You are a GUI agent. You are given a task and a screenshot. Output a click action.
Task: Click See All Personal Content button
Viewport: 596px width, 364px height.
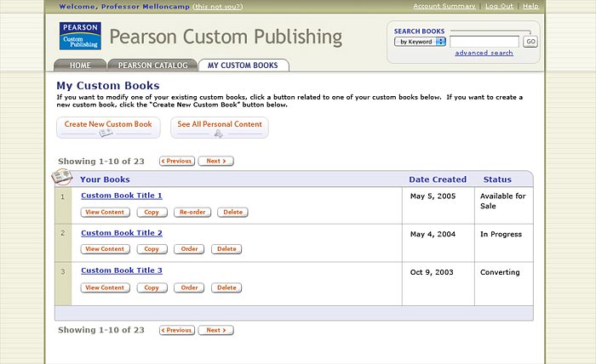(220, 128)
